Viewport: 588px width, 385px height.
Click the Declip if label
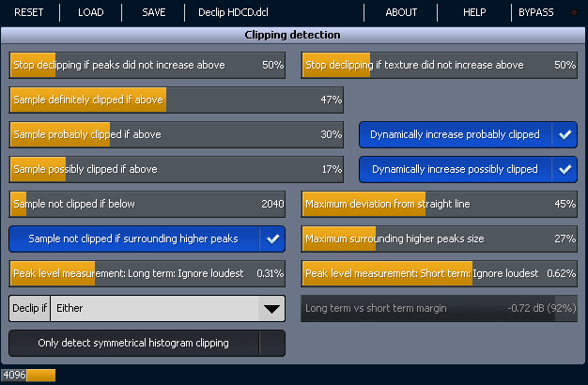pos(30,308)
